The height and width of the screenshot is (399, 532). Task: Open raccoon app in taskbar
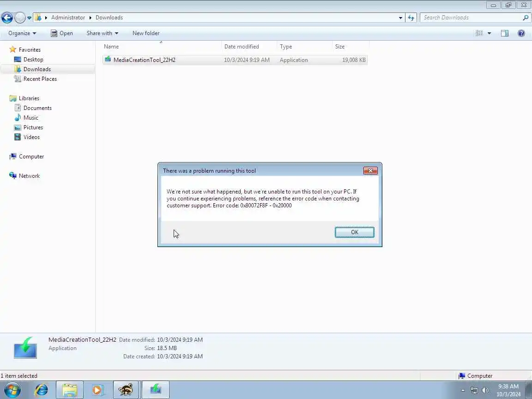(126, 390)
